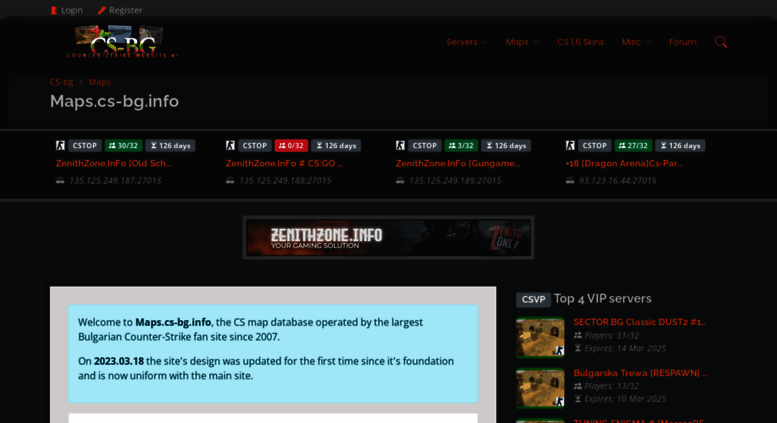Click the SECTOR.BG server map thumbnail
This screenshot has width=777, height=423.
point(540,337)
